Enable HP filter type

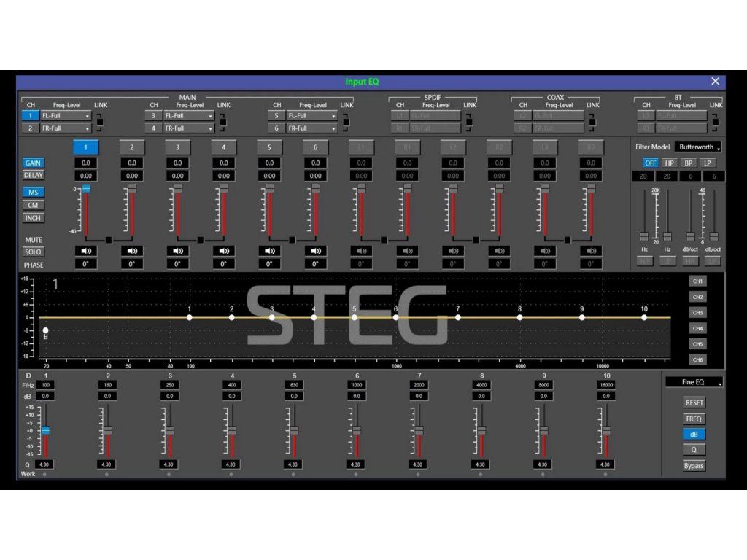tap(669, 163)
